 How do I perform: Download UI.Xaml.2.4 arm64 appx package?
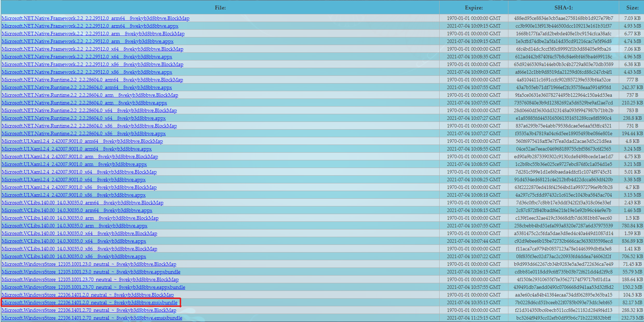[77, 149]
